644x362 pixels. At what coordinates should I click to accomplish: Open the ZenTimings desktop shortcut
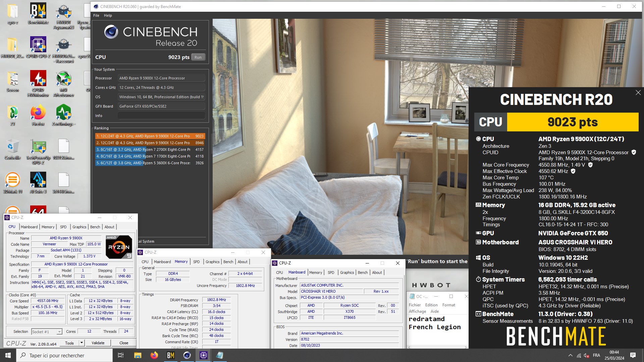click(x=63, y=115)
